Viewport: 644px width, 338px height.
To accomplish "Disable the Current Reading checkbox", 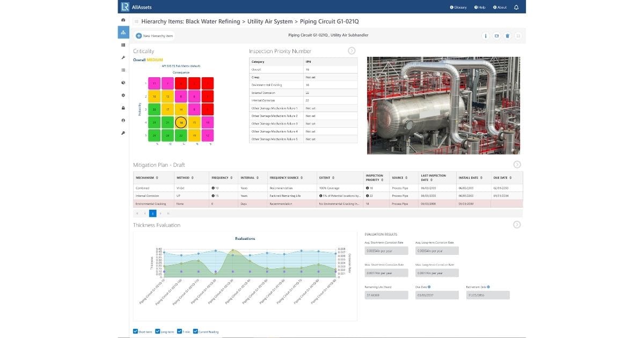I will tap(195, 332).
